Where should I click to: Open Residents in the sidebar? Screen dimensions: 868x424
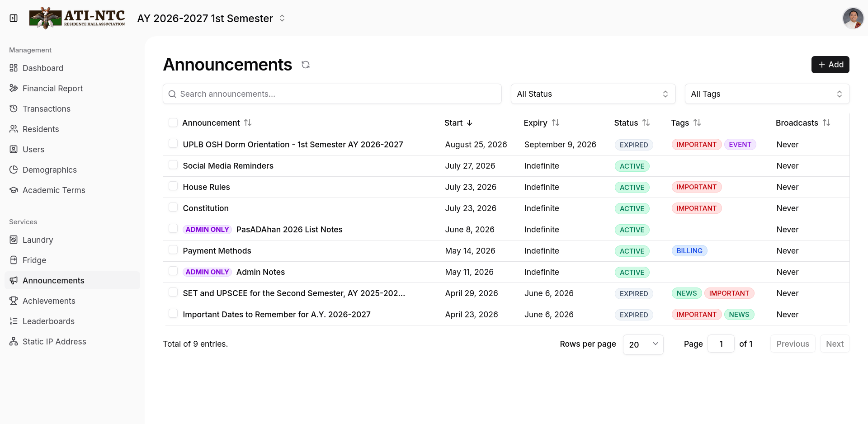tap(72, 129)
